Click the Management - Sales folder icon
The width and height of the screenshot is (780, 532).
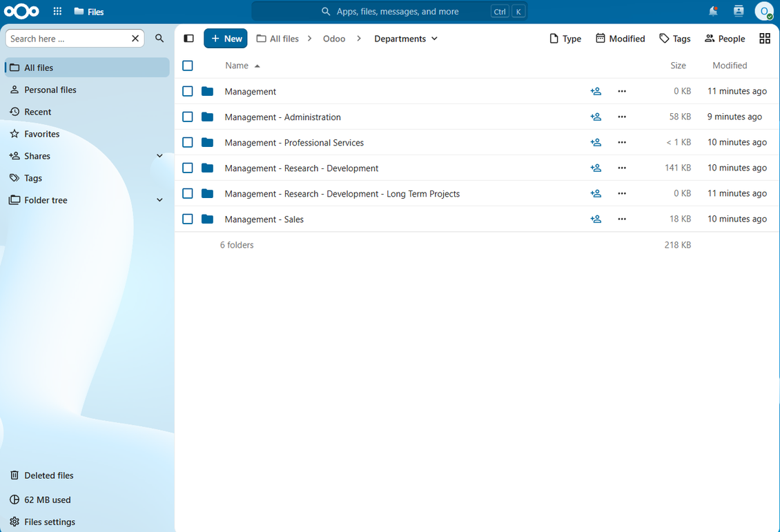click(208, 219)
